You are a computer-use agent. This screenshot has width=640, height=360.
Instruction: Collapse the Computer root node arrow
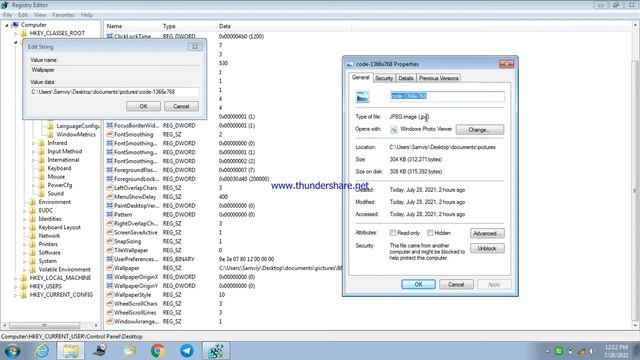click(x=7, y=25)
